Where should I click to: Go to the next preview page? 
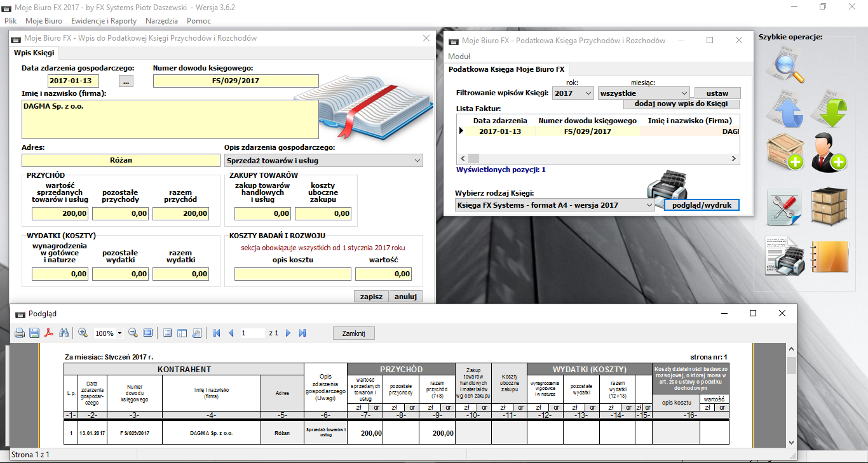tap(288, 333)
